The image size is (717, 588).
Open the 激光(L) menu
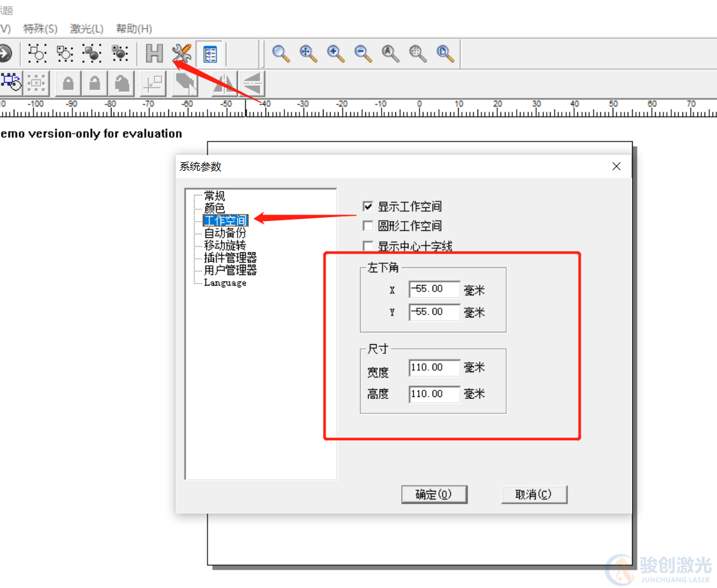[87, 29]
